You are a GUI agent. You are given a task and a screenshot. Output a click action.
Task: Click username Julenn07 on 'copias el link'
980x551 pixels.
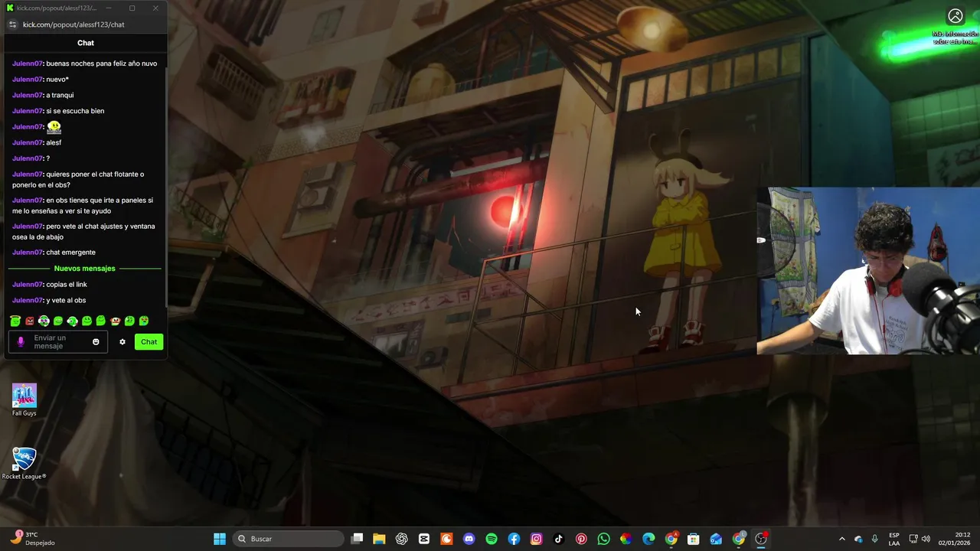28,285
